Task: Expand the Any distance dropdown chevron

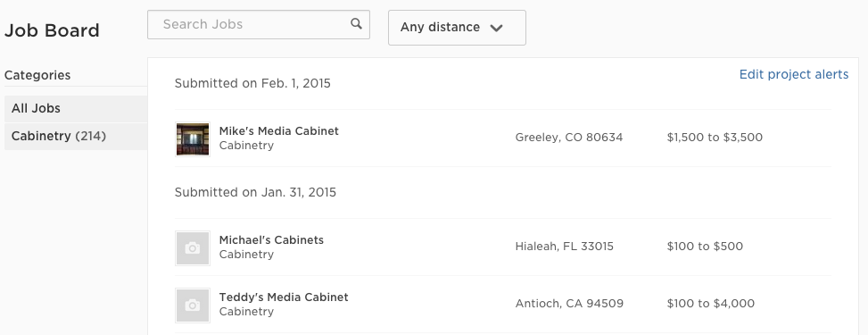Action: click(x=497, y=28)
